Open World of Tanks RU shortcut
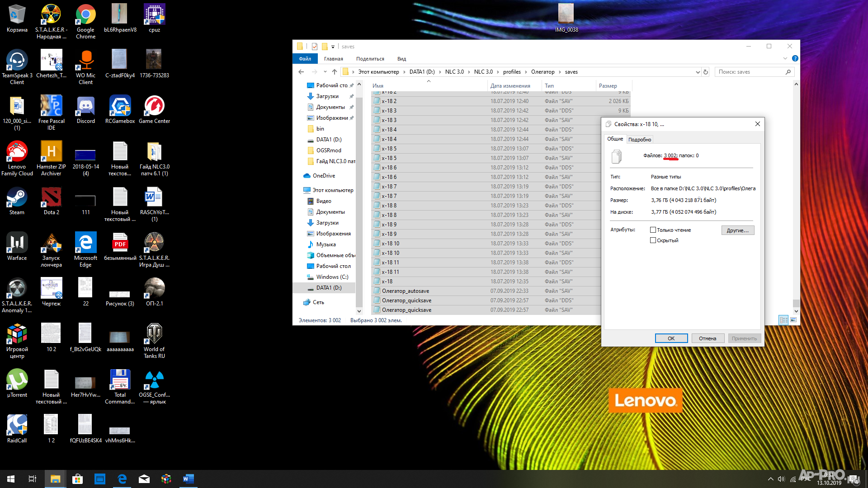Viewport: 868px width, 488px height. [154, 341]
